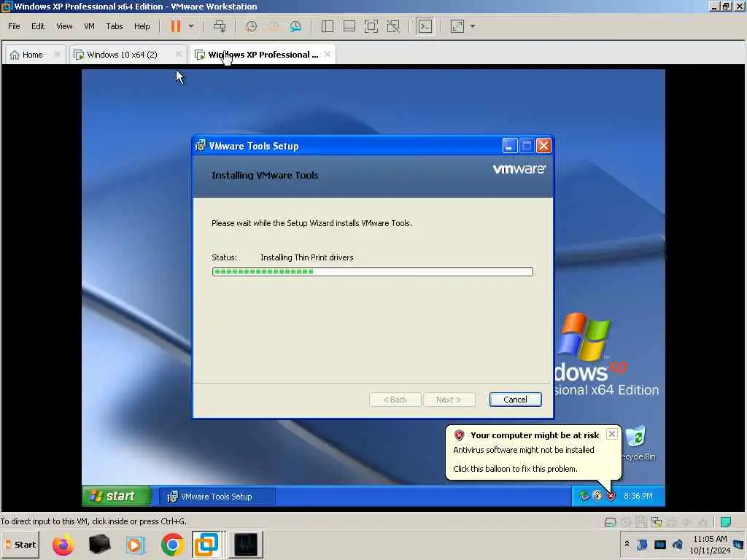Click the green message log icon in status bar

click(x=726, y=522)
